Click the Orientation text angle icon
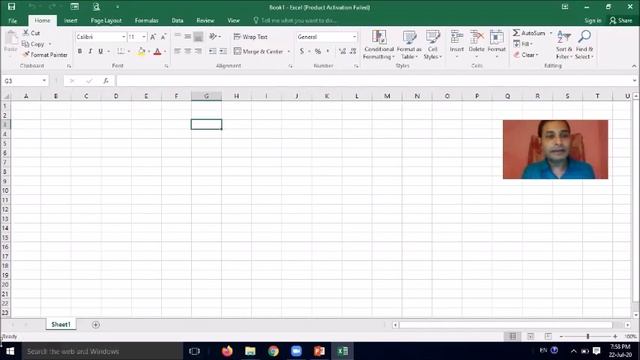The image size is (640, 360). (213, 36)
